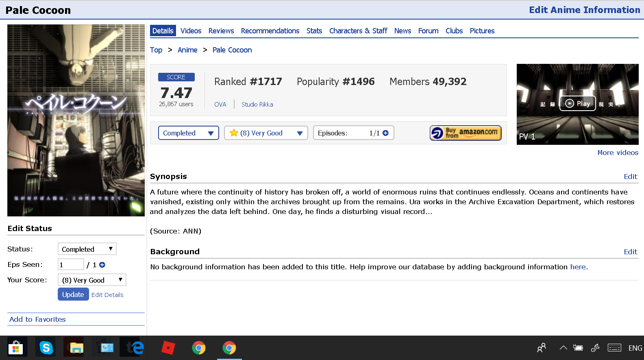Open the More videos link
The height and width of the screenshot is (360, 644).
(x=618, y=153)
